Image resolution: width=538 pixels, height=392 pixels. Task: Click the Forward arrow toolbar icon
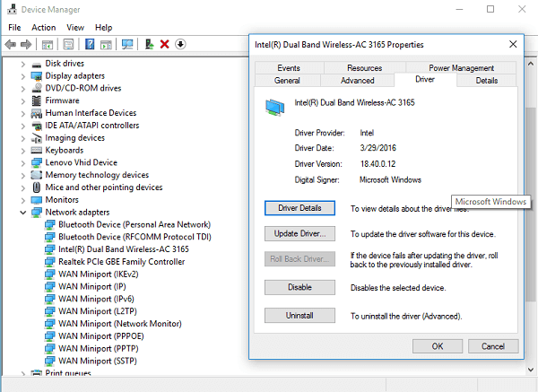click(26, 44)
